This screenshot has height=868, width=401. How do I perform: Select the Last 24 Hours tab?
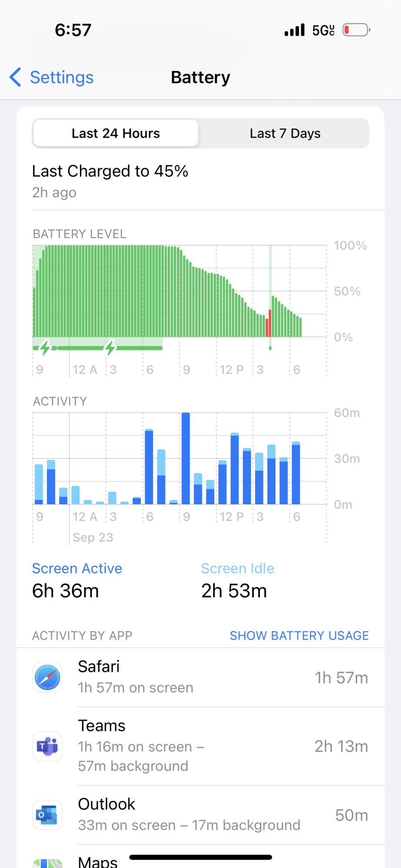(116, 133)
